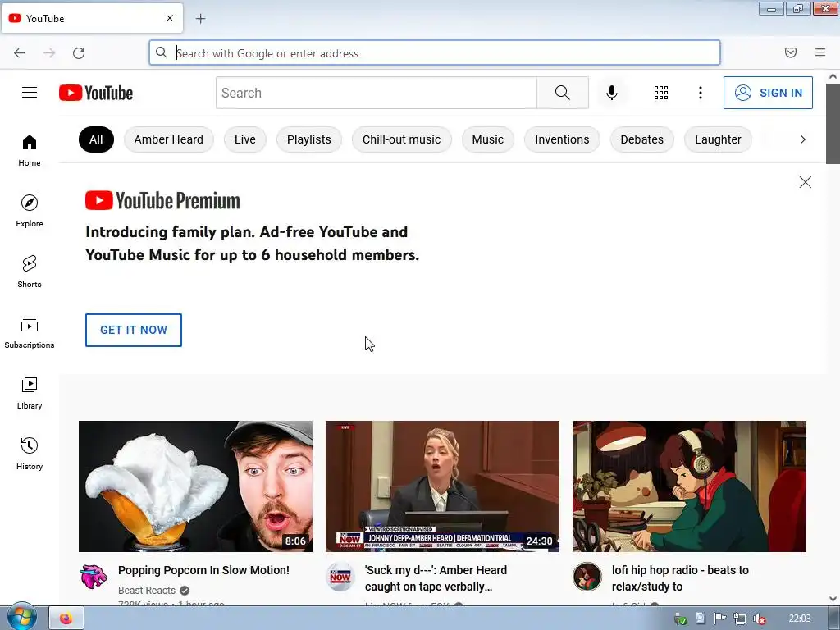Open a new browser tab

click(200, 19)
